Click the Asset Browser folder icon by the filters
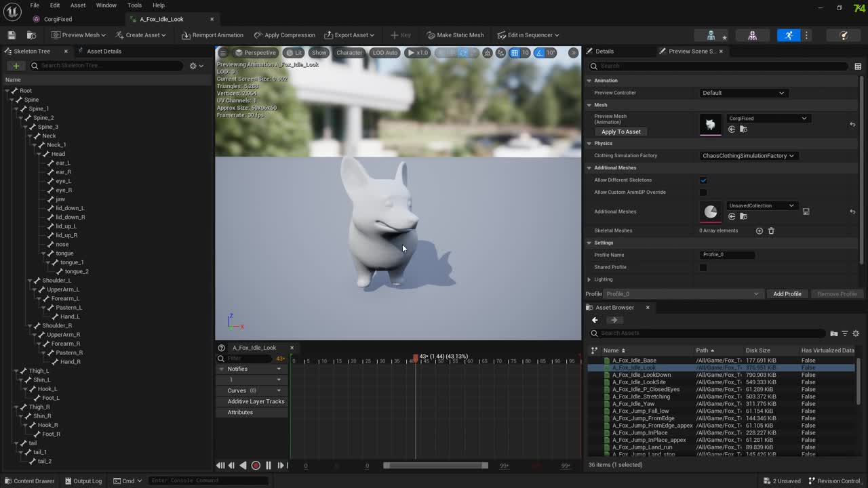Viewport: 868px width, 488px height. tap(834, 333)
